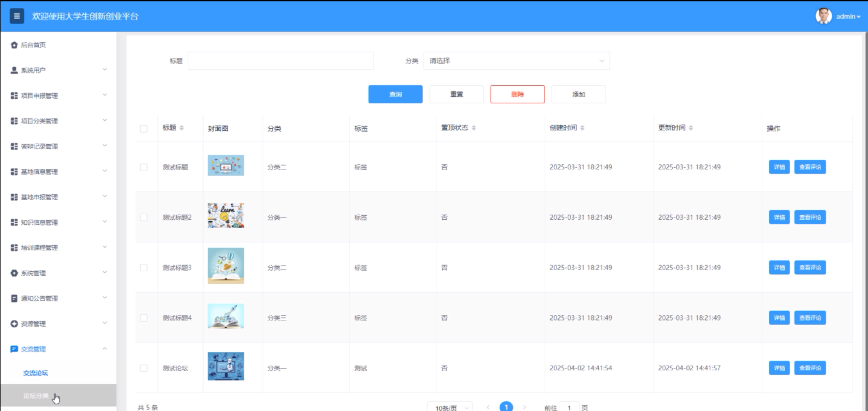The image size is (868, 411).
Task: Open the 论坛分类 submenu item
Action: (x=36, y=395)
